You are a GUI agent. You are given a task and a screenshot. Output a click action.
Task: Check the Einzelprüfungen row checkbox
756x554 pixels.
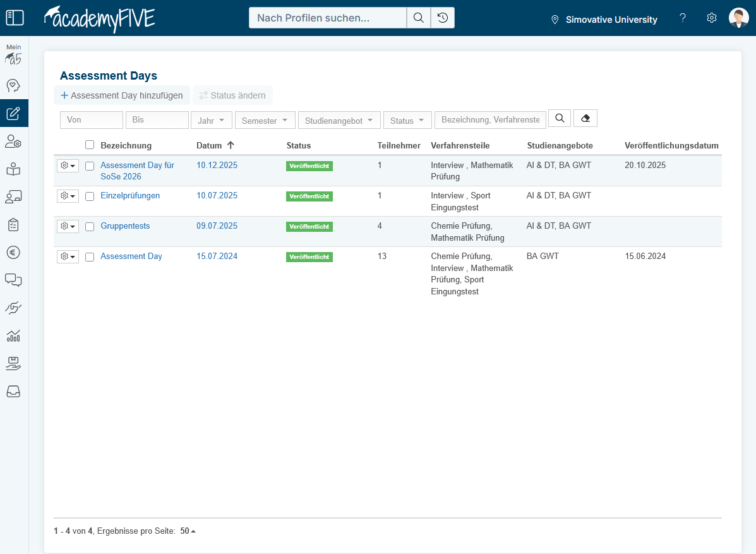(90, 196)
